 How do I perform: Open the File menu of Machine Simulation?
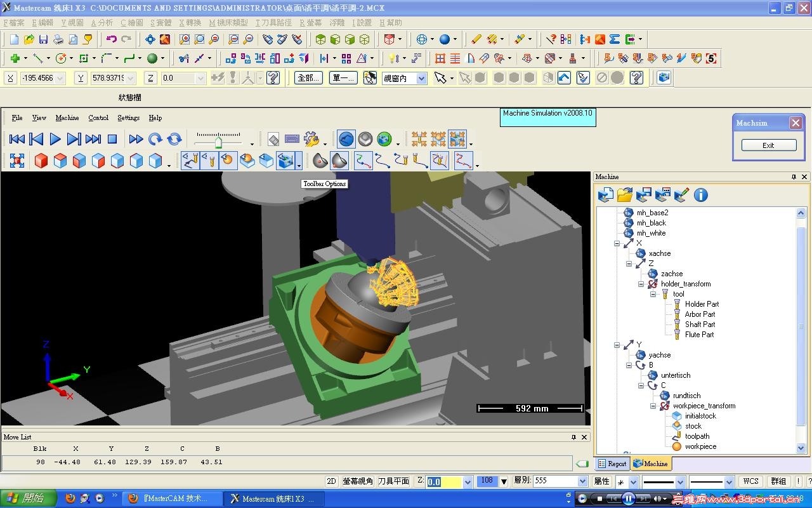click(x=17, y=117)
